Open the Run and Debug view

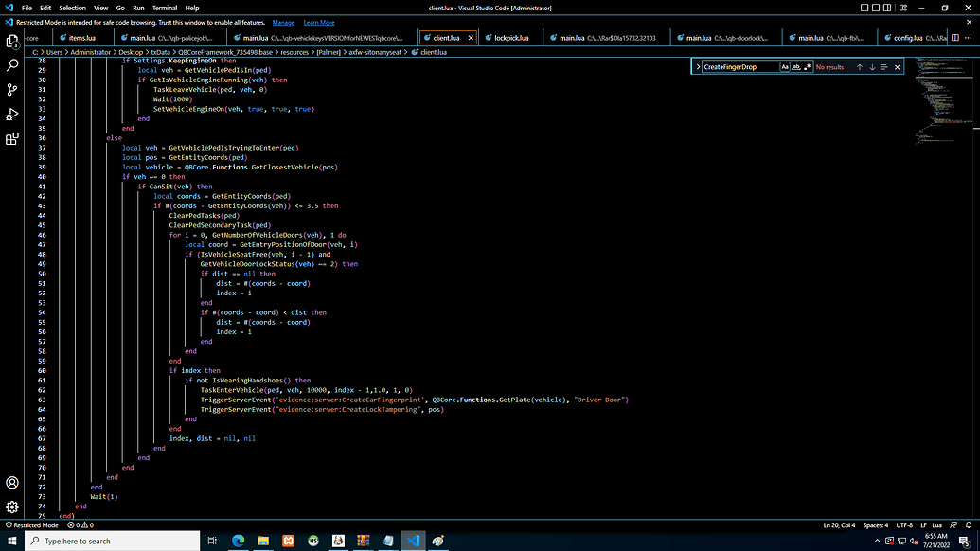(12, 115)
